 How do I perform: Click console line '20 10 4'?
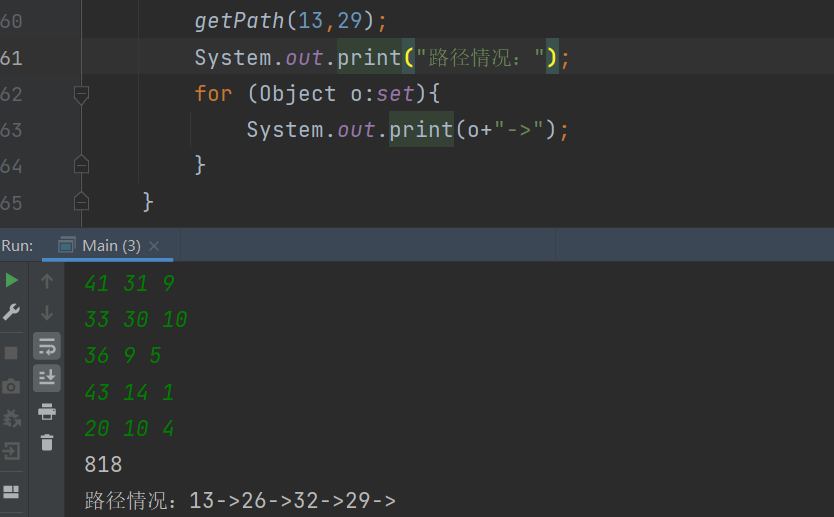[x=129, y=429]
